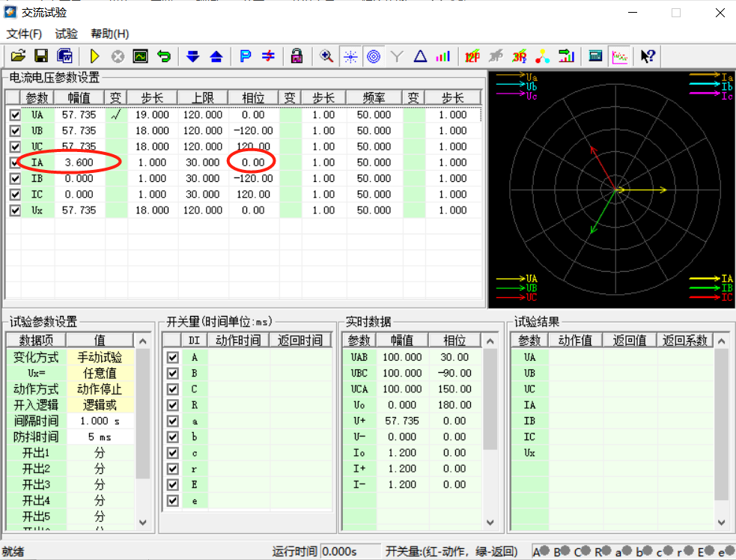736x560 pixels.
Task: Open the 帮助(H) menu
Action: pyautogui.click(x=109, y=34)
